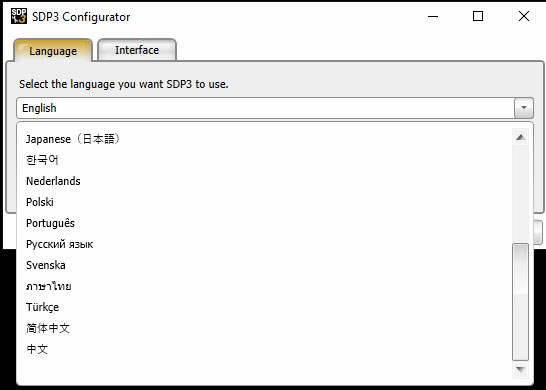Switch to the Language tab

pyautogui.click(x=53, y=51)
